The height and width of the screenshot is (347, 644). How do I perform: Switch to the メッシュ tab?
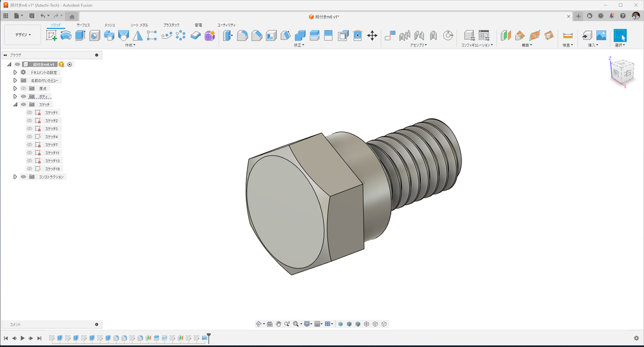point(110,25)
